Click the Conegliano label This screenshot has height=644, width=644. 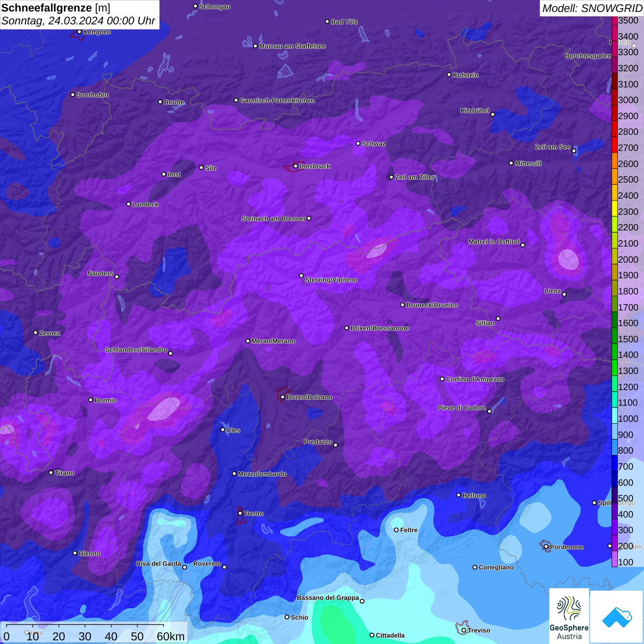tap(496, 567)
